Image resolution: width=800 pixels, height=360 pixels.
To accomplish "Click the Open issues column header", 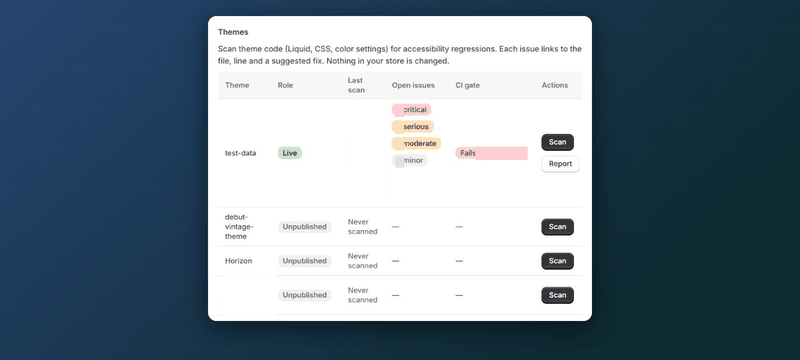I will (x=413, y=85).
